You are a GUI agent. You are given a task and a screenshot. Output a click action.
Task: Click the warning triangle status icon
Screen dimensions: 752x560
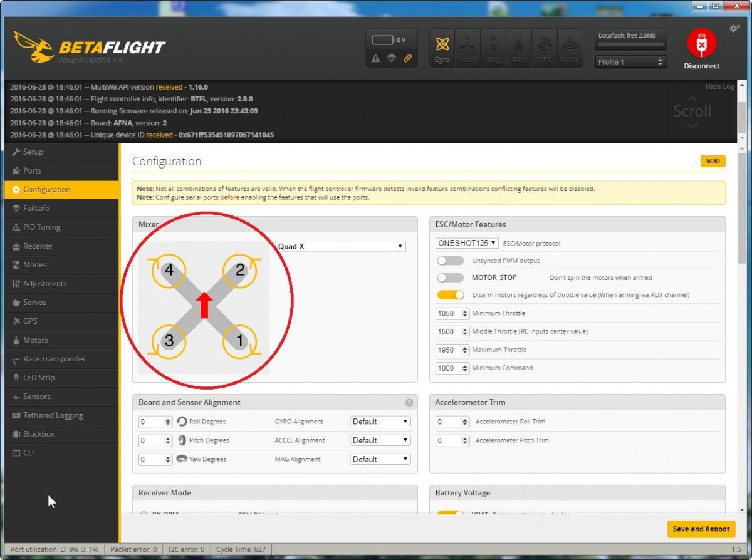point(375,58)
